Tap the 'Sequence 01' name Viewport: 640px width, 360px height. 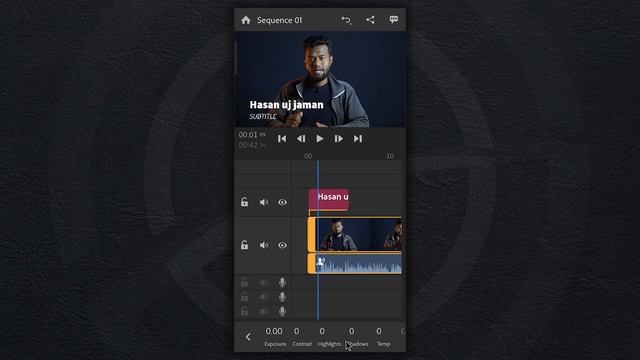280,20
